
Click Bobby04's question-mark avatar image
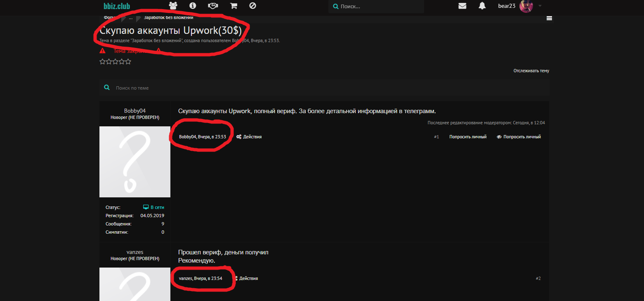point(135,162)
